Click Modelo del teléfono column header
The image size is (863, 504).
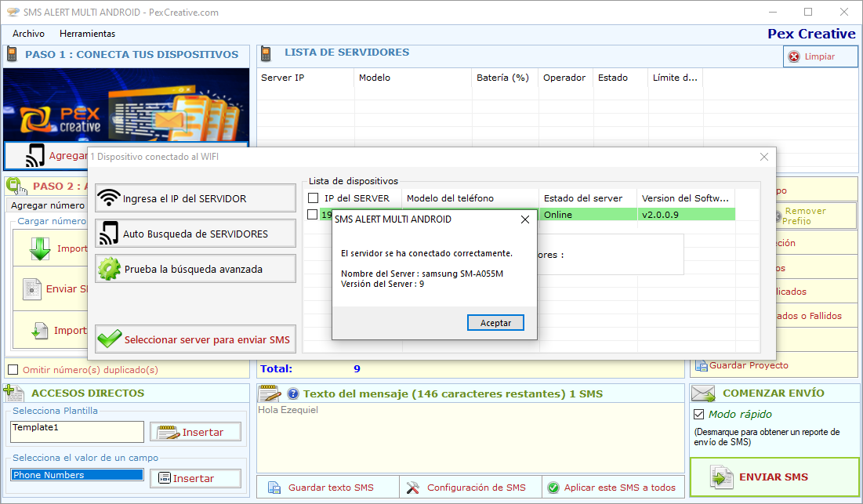(450, 198)
